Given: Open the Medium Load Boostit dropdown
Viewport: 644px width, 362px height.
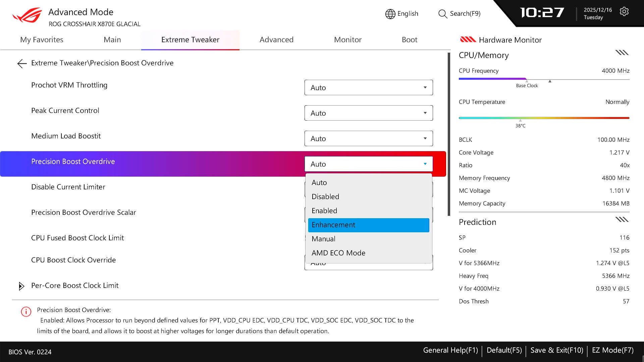Looking at the screenshot, I should coord(368,138).
